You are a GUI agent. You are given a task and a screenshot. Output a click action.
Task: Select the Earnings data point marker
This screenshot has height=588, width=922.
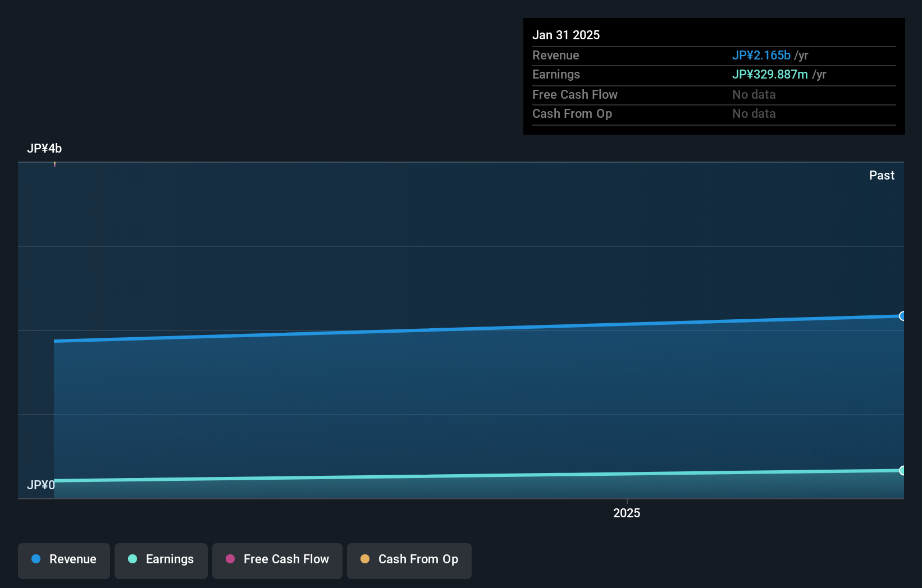click(902, 470)
